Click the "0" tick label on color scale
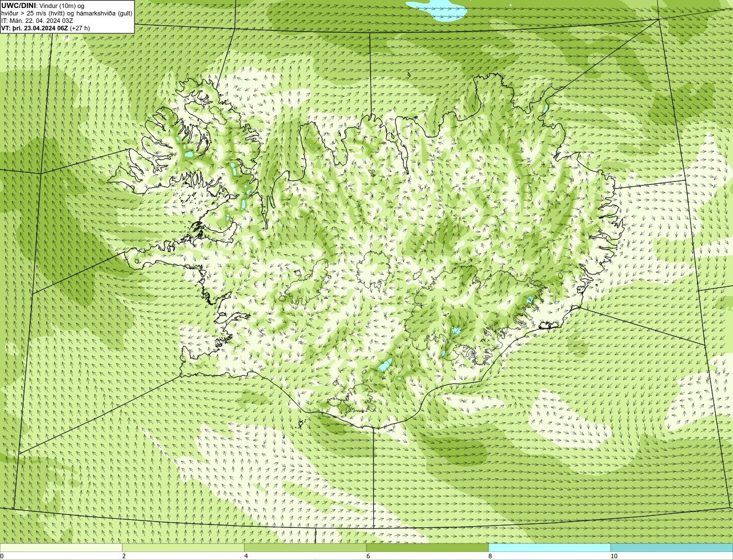733x560 pixels. (2, 556)
